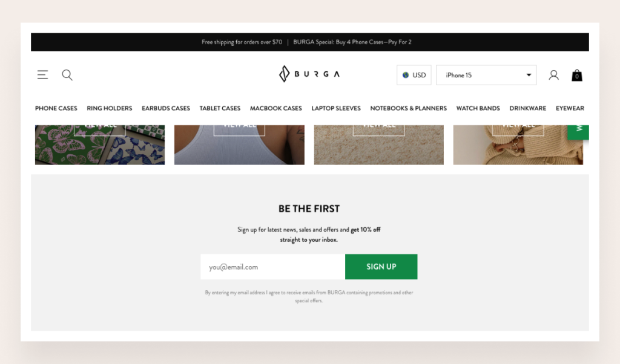Viewport: 620px width, 364px height.
Task: Click the green SIGN UP button
Action: 381,267
